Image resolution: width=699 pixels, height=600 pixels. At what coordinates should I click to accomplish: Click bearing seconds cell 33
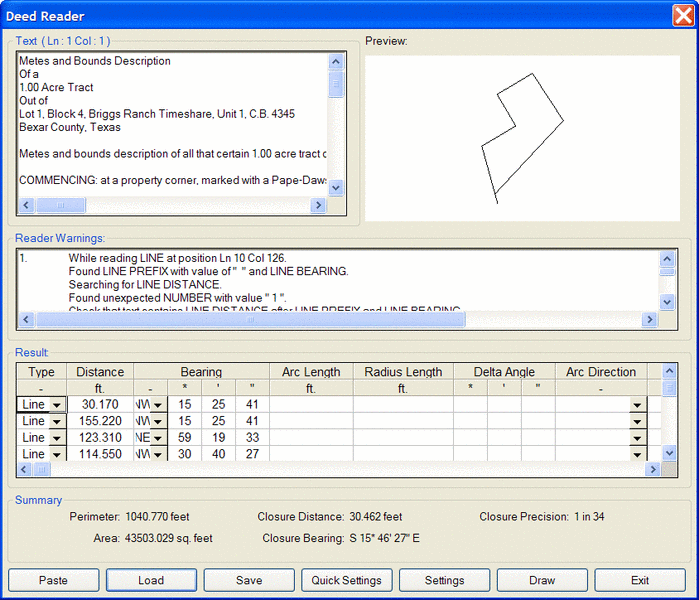pos(252,438)
